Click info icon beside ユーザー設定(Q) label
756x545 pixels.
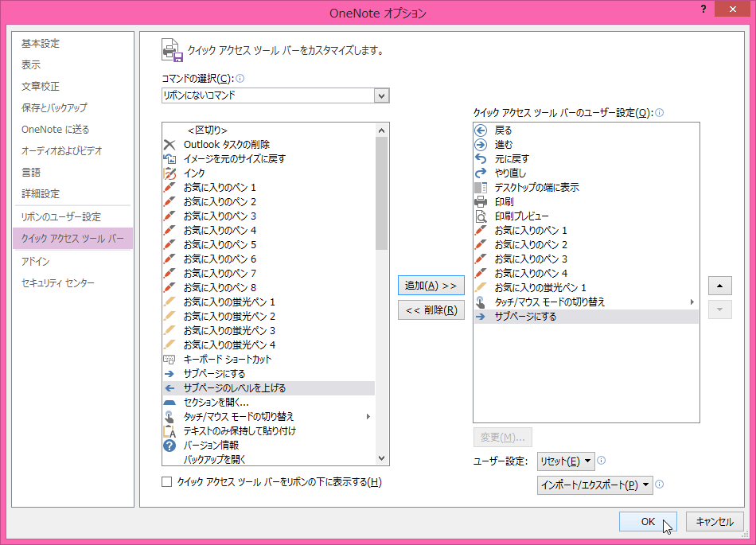(x=659, y=112)
